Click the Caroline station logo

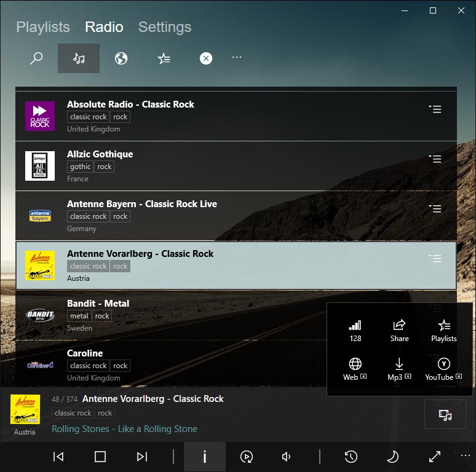(x=40, y=365)
